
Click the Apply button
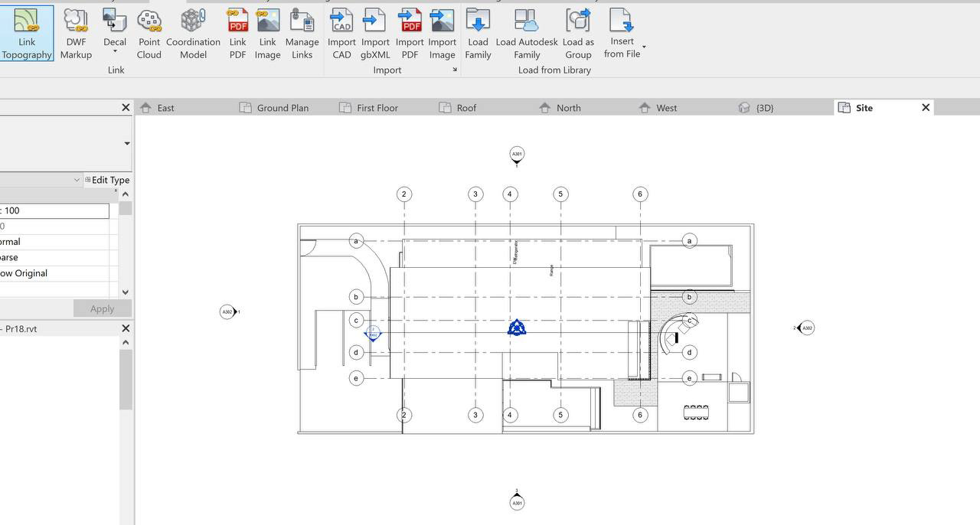[x=102, y=308]
